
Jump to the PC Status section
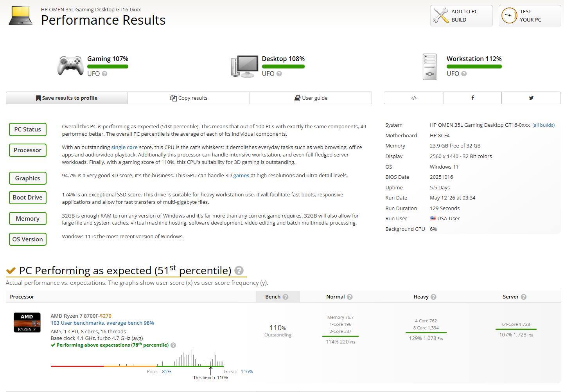click(28, 129)
